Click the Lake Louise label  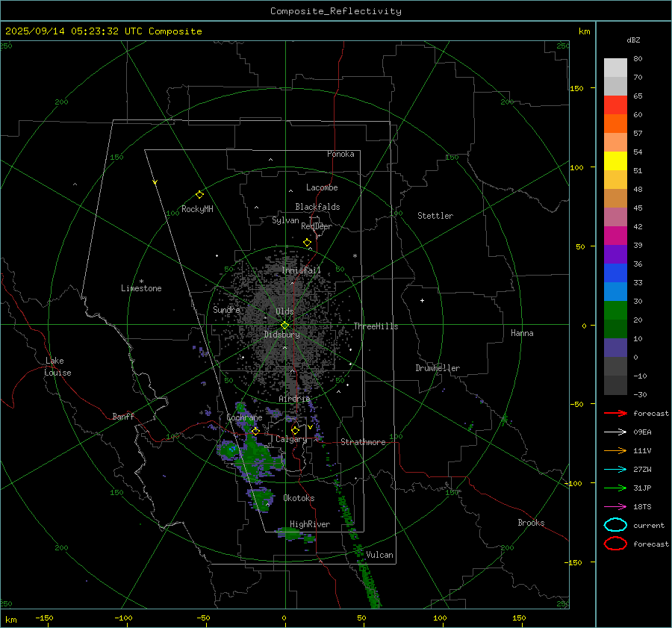57,367
